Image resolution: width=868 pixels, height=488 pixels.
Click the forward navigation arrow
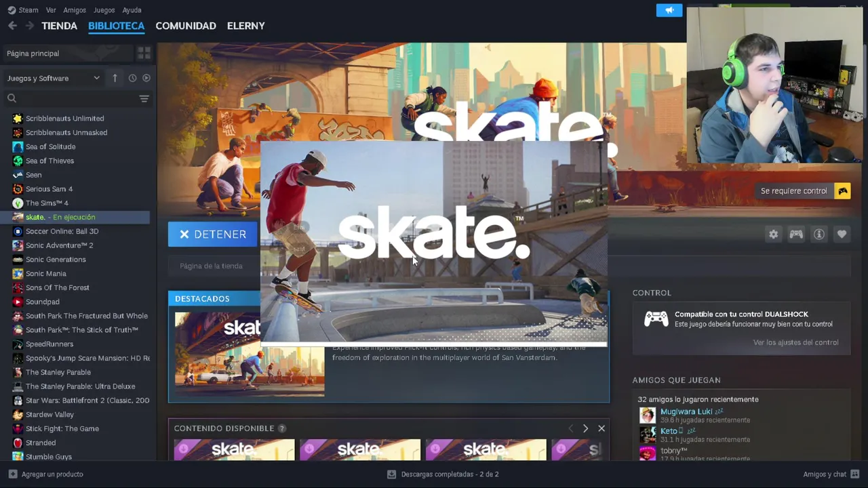coord(29,26)
